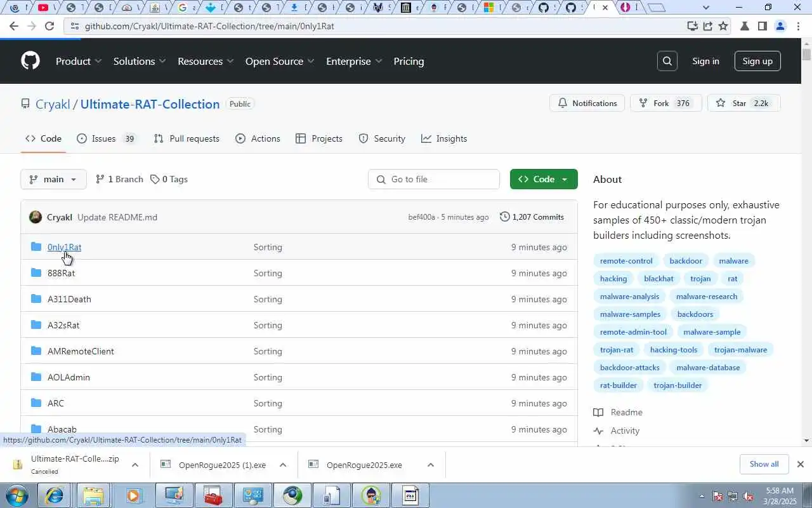Click the site info icon in address bar
The image size is (812, 508).
(74, 26)
